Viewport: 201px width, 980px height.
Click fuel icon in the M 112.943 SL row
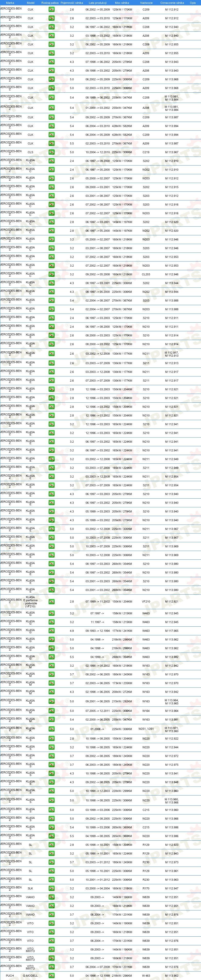coord(51,853)
